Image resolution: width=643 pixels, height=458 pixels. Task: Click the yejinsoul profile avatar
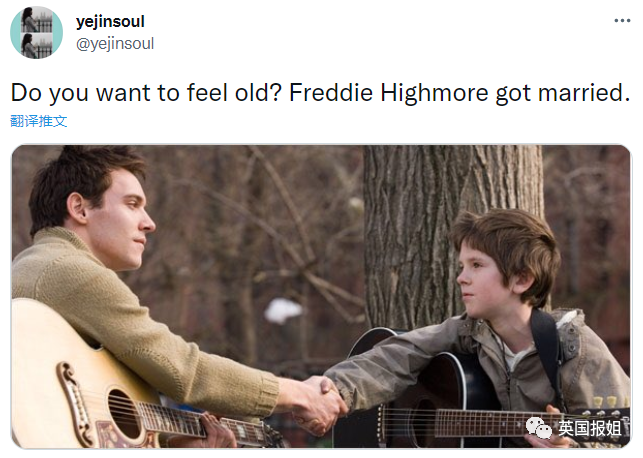[36, 32]
